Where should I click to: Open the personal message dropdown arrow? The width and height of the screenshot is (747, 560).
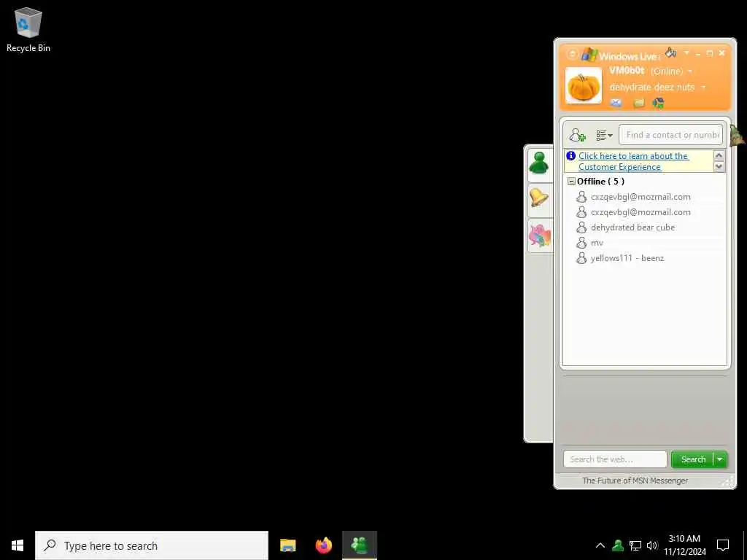pyautogui.click(x=703, y=87)
